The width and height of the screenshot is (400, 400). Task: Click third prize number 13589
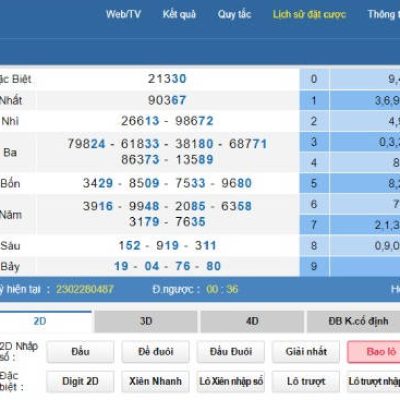click(x=194, y=159)
